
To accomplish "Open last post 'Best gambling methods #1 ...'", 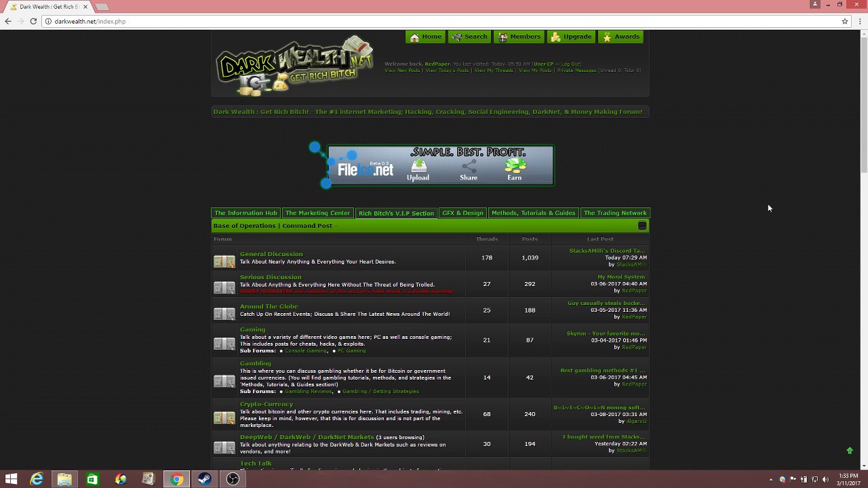I will [603, 371].
